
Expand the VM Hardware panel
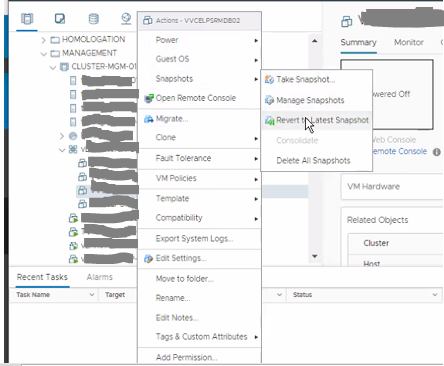pyautogui.click(x=392, y=187)
